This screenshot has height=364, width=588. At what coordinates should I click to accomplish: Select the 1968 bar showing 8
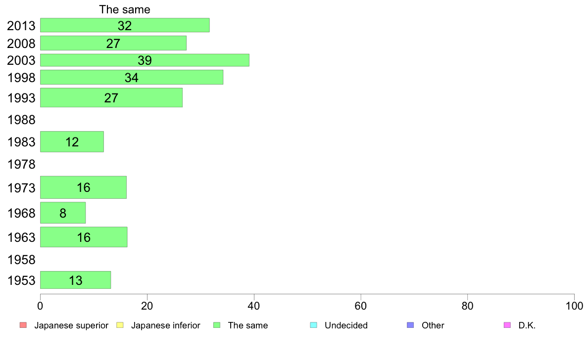pos(63,213)
